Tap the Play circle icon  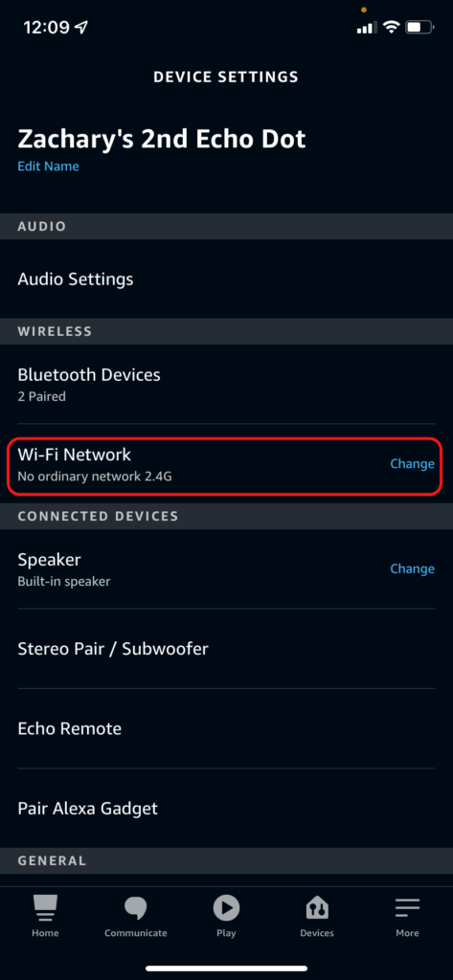tap(226, 907)
